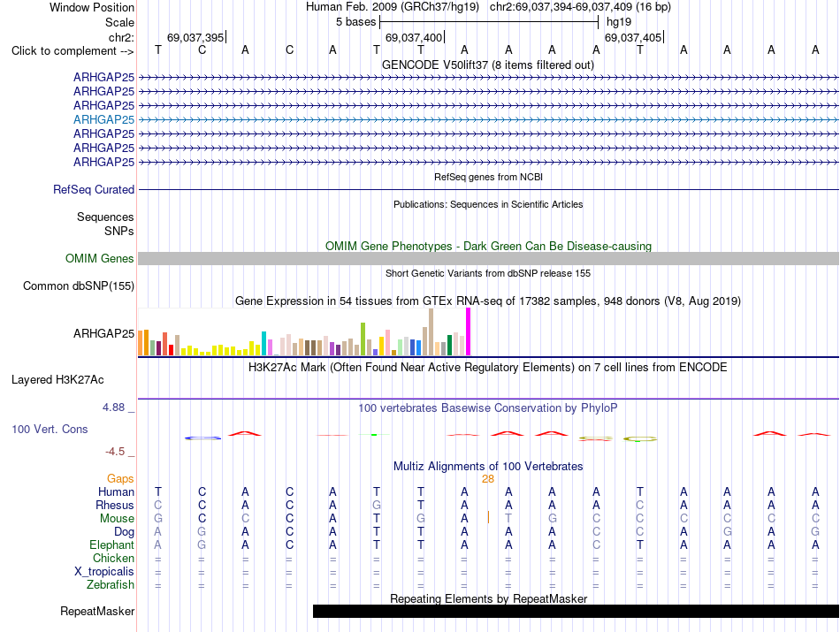Click the RepeatMasker track label

click(x=97, y=611)
